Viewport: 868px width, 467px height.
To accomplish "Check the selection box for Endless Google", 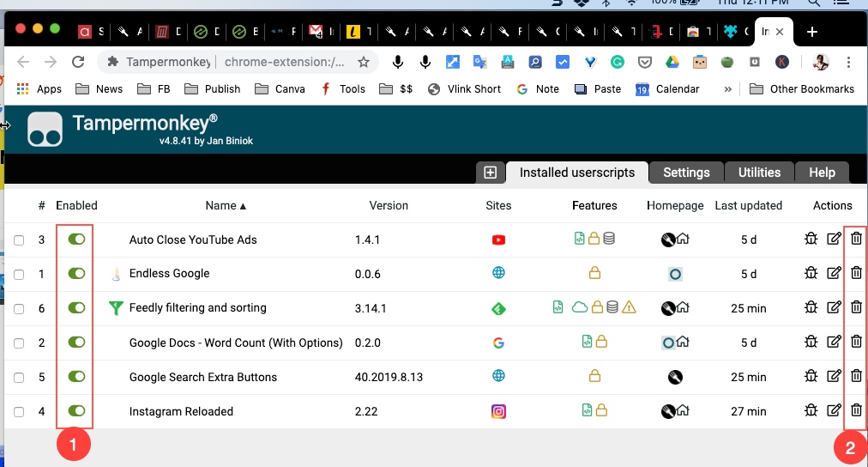I will (x=19, y=275).
